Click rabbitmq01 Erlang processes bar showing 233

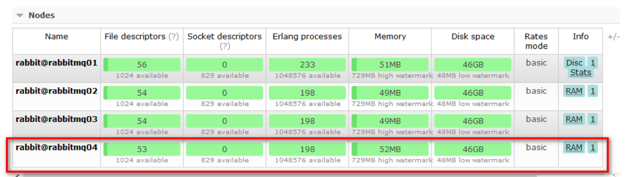307,65
